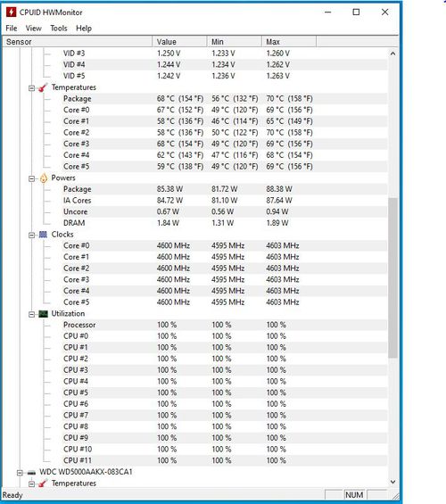Click the thermometer icon under WDC drive
Viewport: 446px width, 504px height.
[43, 483]
